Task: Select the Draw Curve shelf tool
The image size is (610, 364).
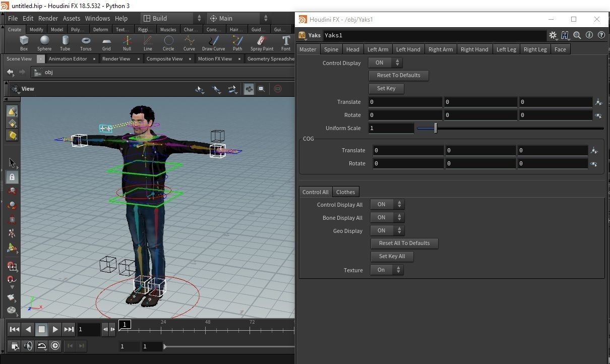Action: tap(213, 43)
